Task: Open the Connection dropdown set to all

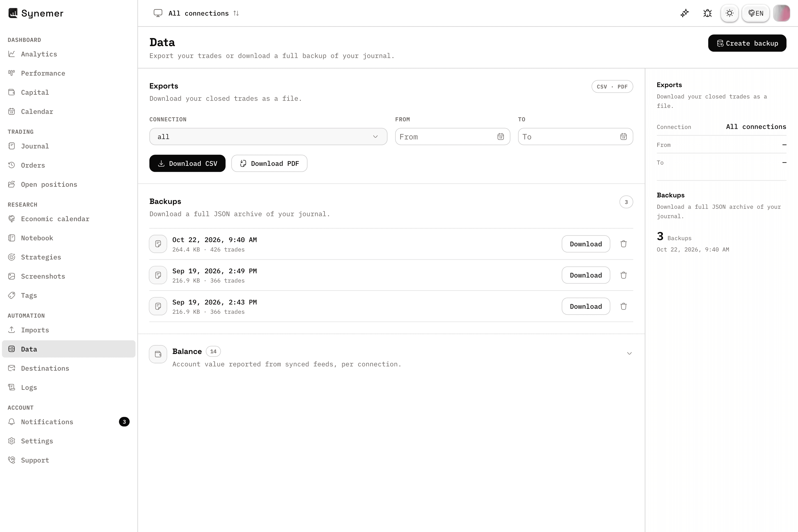Action: click(268, 136)
